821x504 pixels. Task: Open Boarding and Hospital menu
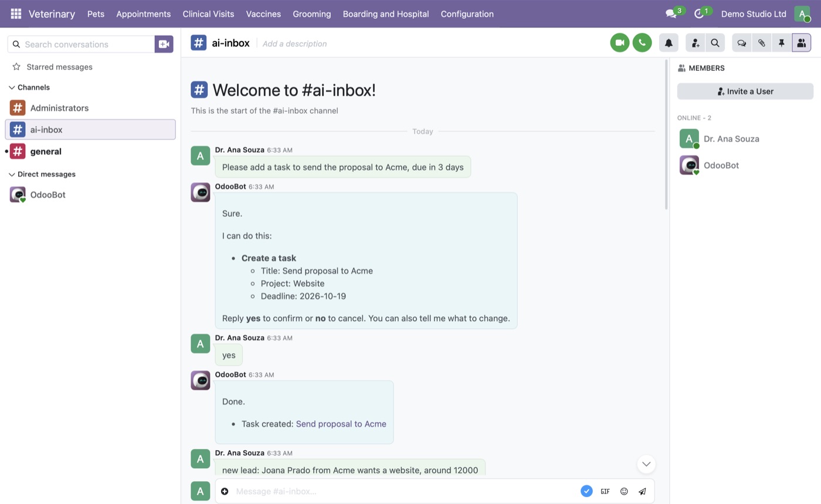[386, 13]
